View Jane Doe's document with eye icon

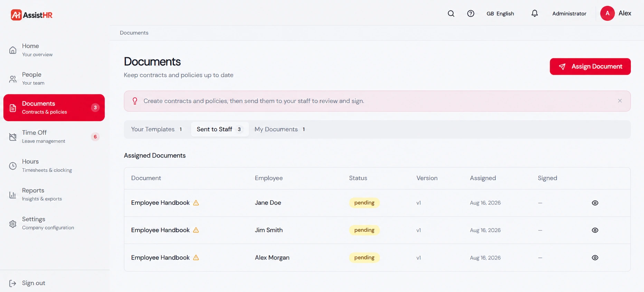coord(595,203)
